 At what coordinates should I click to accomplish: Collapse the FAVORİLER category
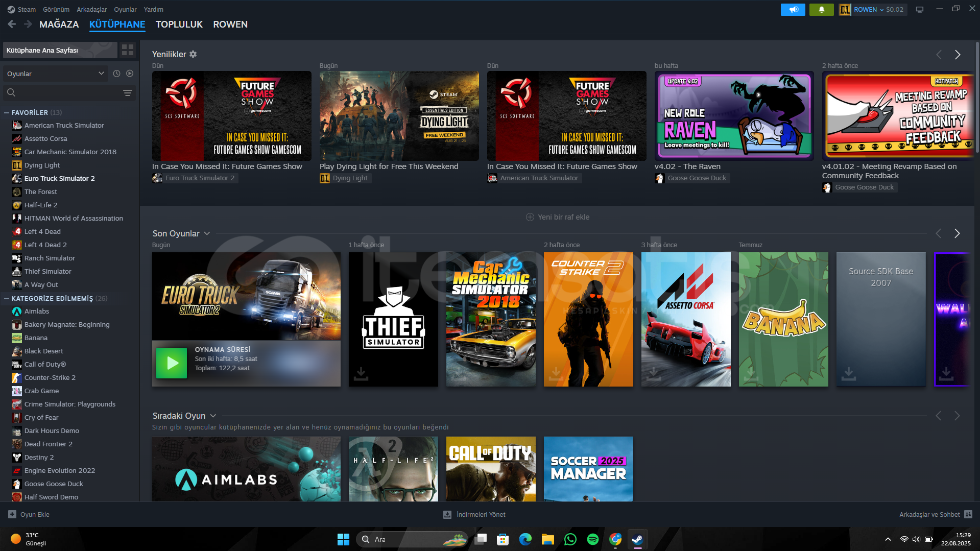click(x=7, y=112)
